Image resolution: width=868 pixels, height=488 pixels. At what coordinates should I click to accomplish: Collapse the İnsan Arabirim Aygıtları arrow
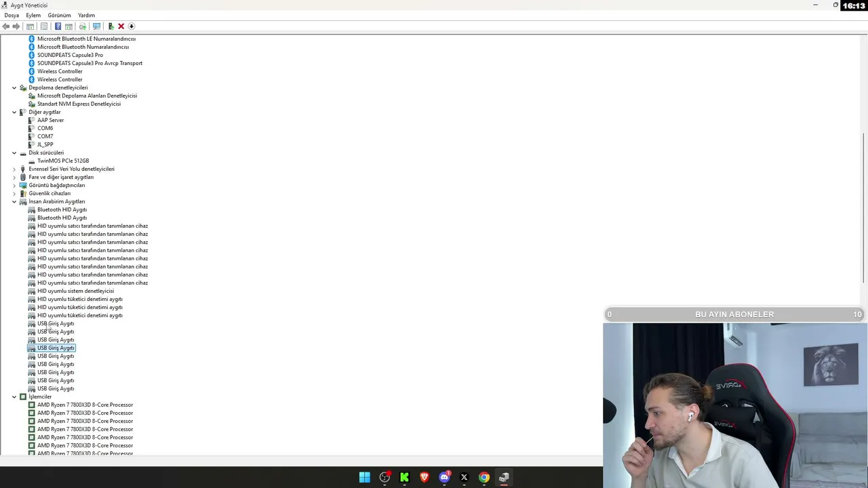point(14,201)
